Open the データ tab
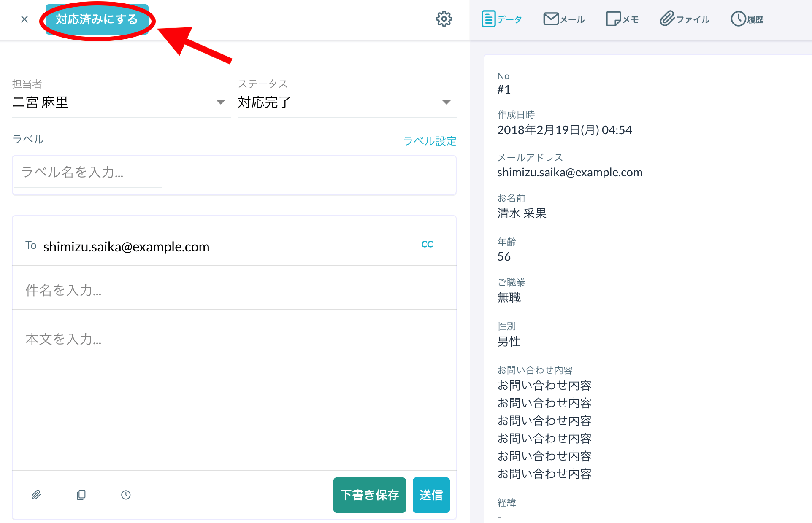The image size is (812, 523). tap(501, 19)
